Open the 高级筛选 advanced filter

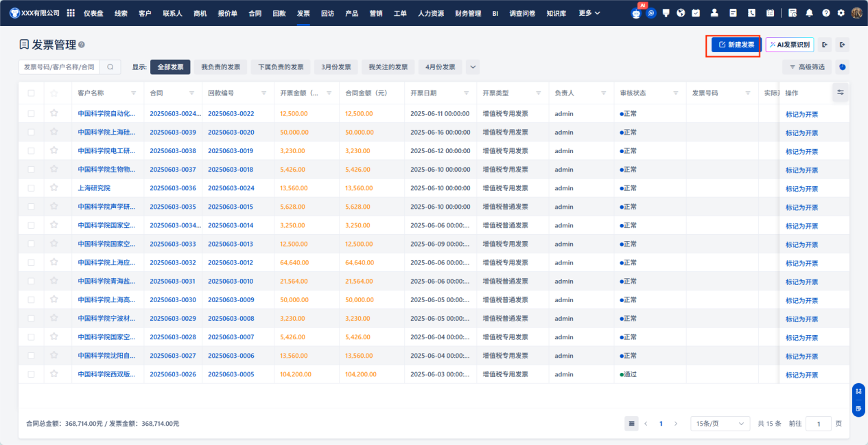(807, 67)
